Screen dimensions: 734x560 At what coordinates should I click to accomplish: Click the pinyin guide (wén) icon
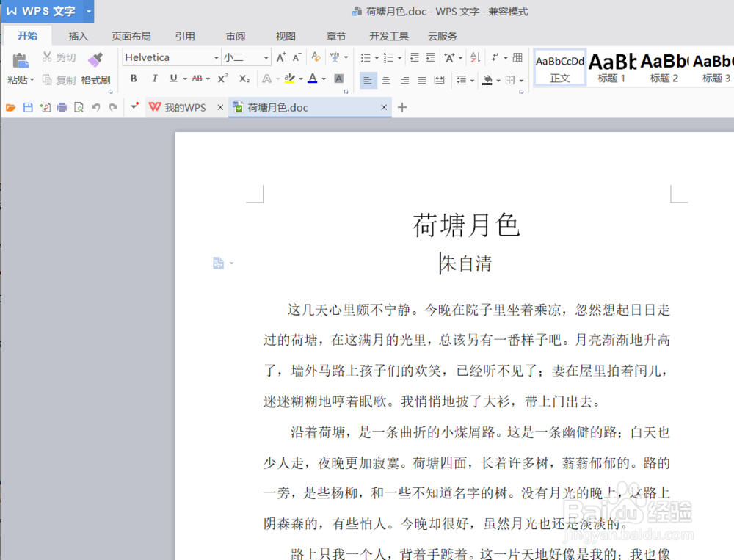[335, 57]
